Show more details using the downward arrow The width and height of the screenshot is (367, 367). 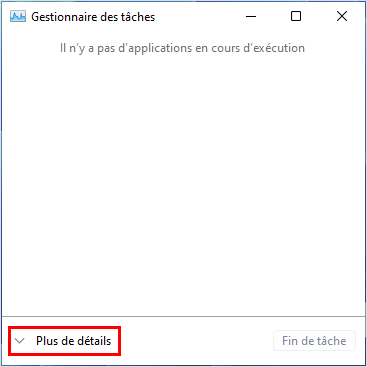point(20,341)
